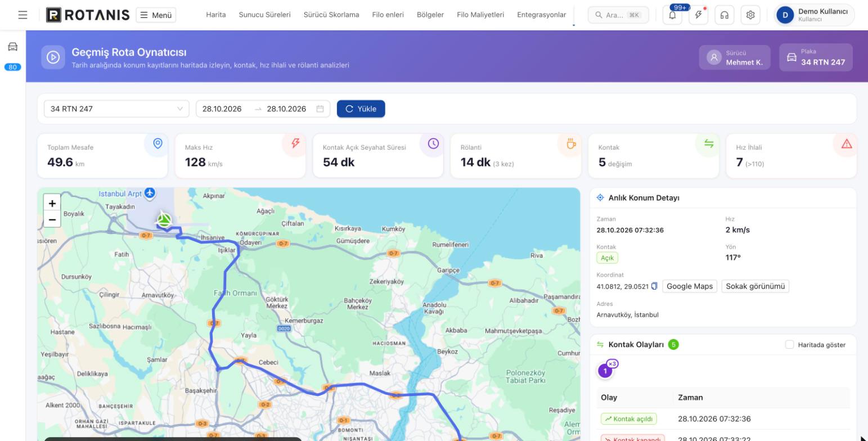Click the green vehicle marker on map
The height and width of the screenshot is (441, 868).
(x=164, y=220)
